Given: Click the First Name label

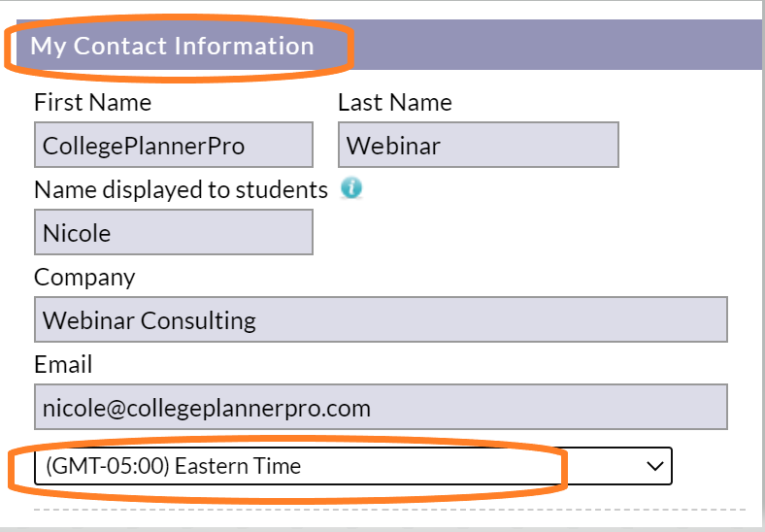Looking at the screenshot, I should [92, 103].
